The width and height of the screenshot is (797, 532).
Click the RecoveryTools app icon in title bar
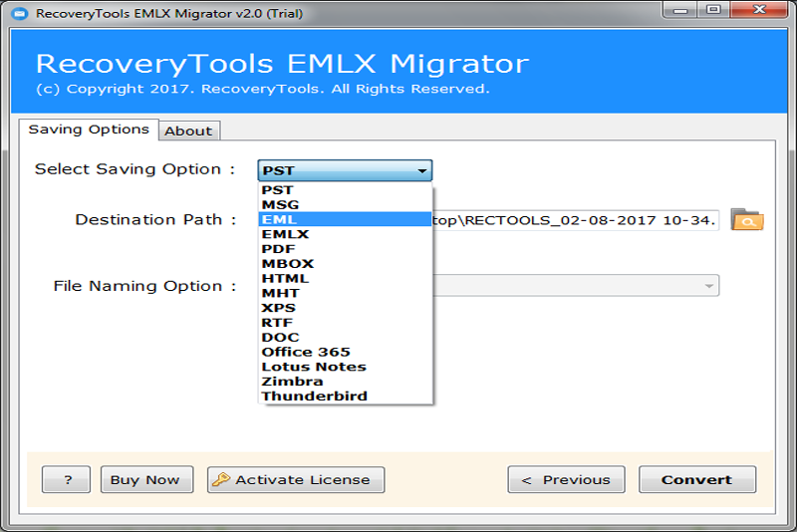20,13
